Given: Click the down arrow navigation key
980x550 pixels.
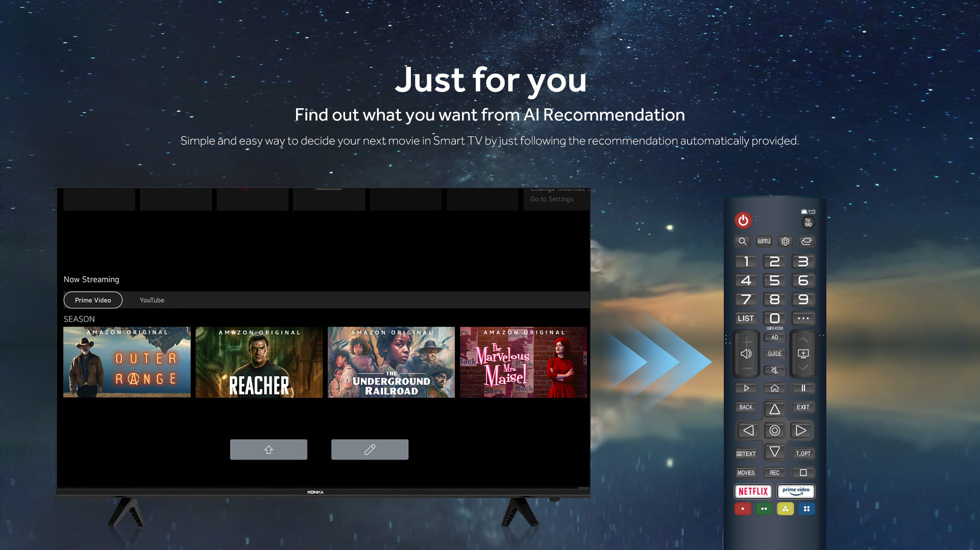Looking at the screenshot, I should point(775,451).
